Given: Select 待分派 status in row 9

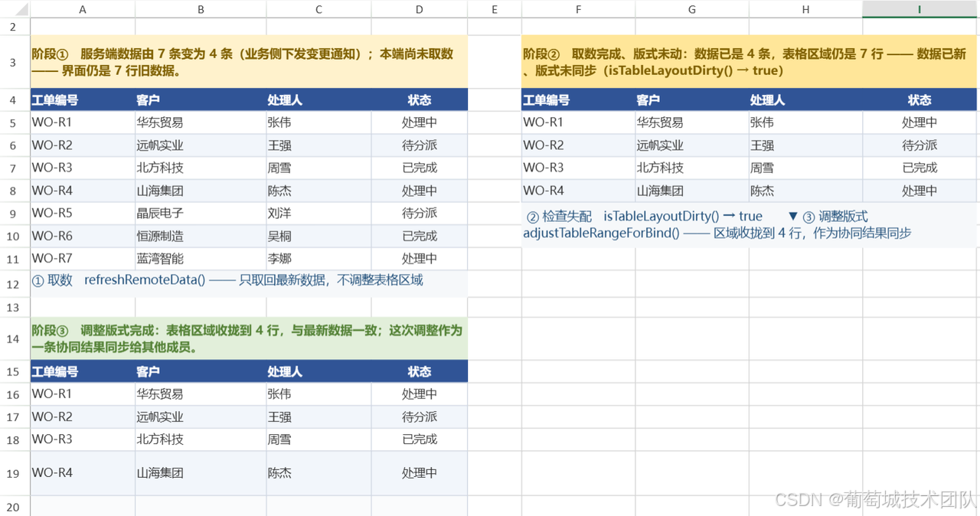Looking at the screenshot, I should click(x=420, y=213).
